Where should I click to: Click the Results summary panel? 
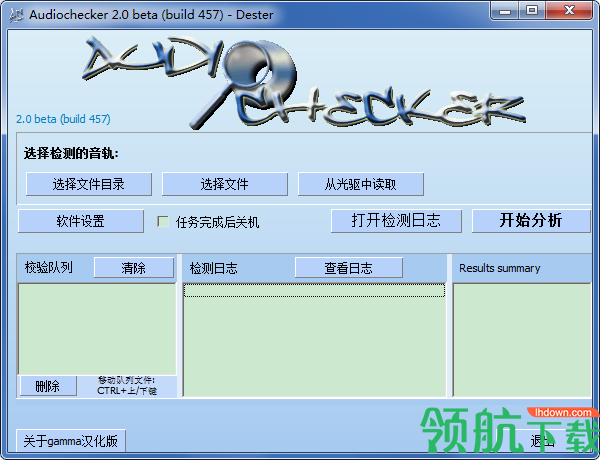click(522, 340)
